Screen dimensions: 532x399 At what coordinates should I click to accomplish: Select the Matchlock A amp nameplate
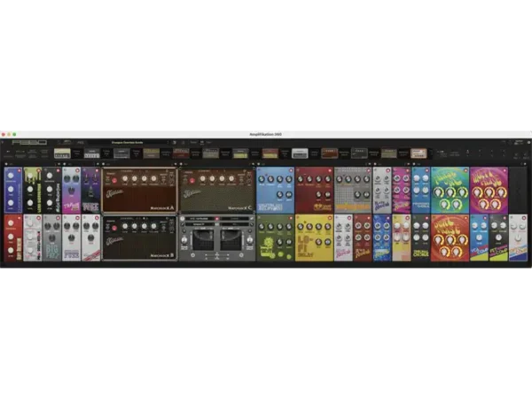(162, 207)
